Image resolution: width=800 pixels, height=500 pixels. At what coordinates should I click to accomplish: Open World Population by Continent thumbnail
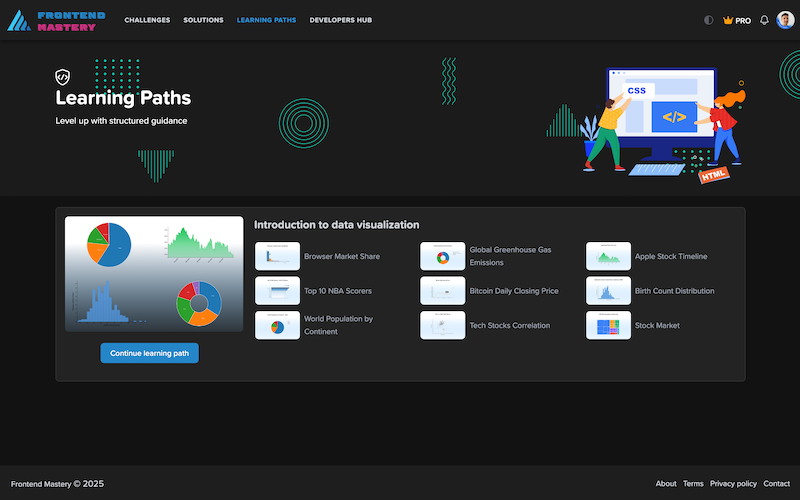[x=277, y=325]
